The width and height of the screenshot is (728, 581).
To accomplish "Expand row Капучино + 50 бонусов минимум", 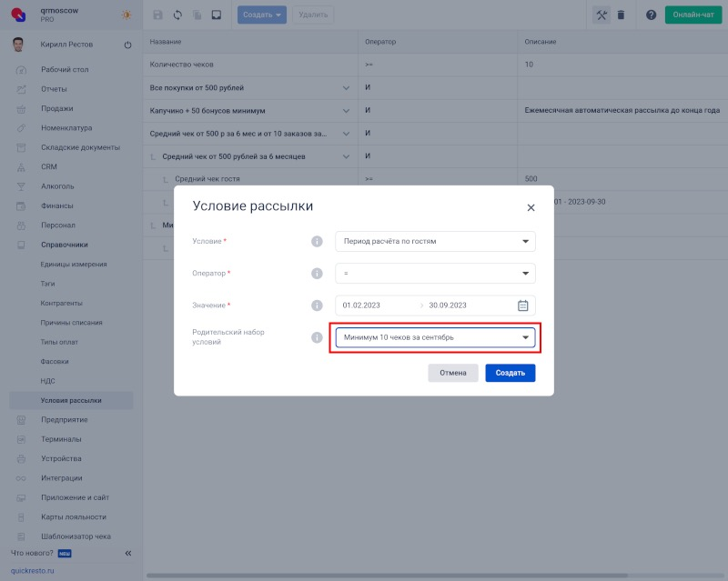I will coord(346,110).
